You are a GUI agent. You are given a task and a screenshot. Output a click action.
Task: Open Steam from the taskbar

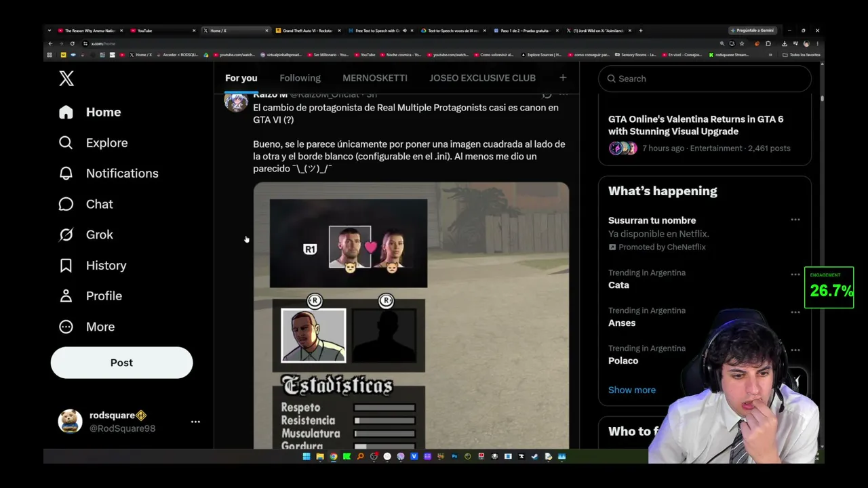535,457
